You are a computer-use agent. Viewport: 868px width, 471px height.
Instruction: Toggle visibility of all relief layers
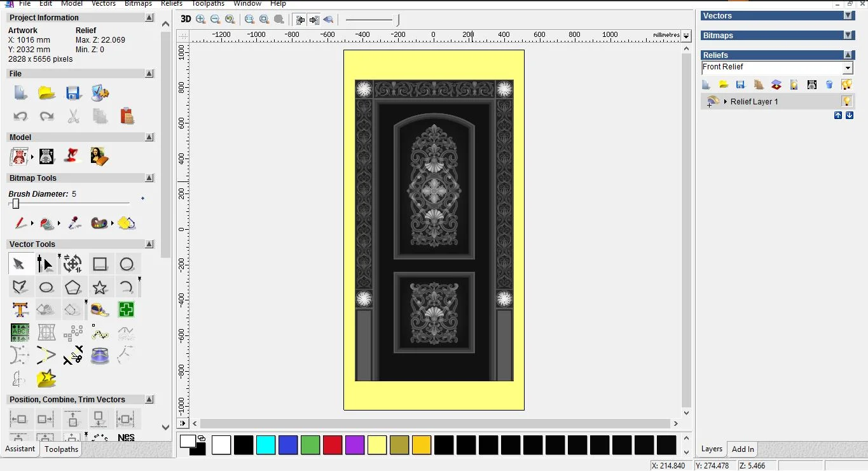[x=846, y=84]
